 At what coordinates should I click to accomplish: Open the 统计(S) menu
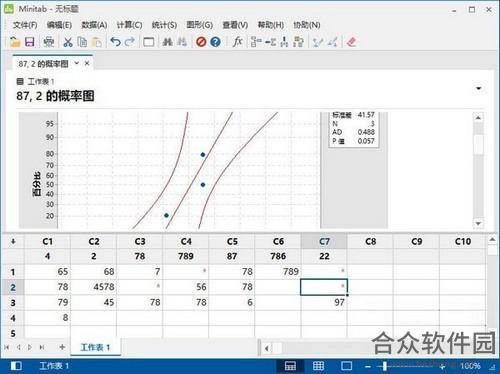pyautogui.click(x=164, y=25)
